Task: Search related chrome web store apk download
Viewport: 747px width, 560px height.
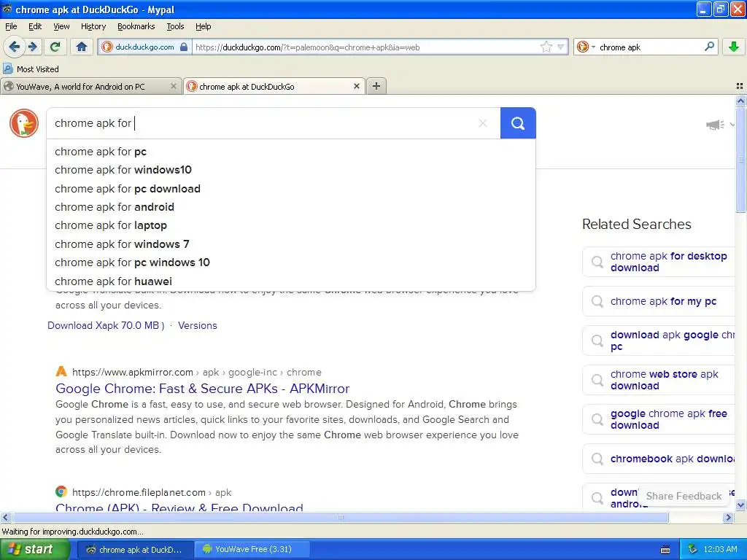Action: 659,380
